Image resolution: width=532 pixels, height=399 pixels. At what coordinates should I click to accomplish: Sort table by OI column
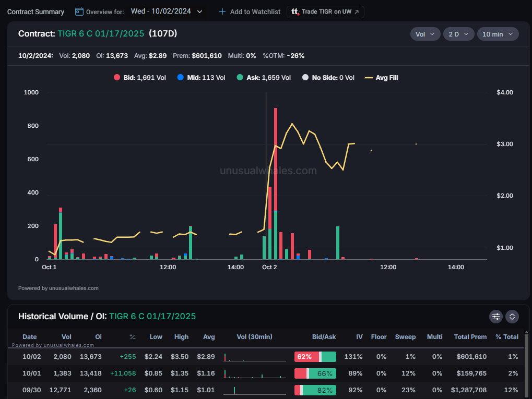pos(98,336)
